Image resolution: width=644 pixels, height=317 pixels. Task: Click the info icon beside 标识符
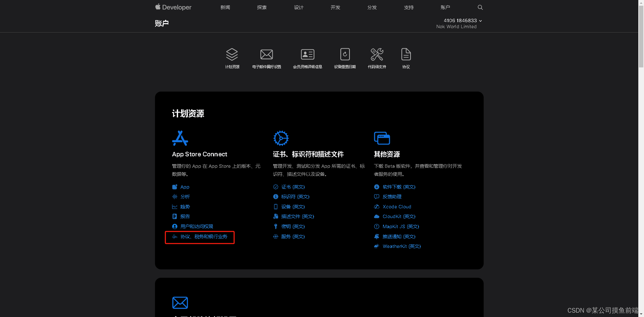(276, 197)
